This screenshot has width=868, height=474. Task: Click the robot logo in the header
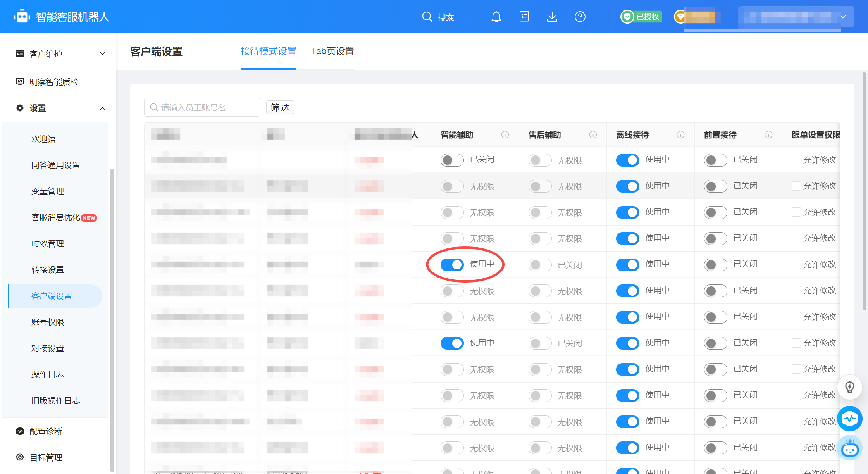point(22,17)
